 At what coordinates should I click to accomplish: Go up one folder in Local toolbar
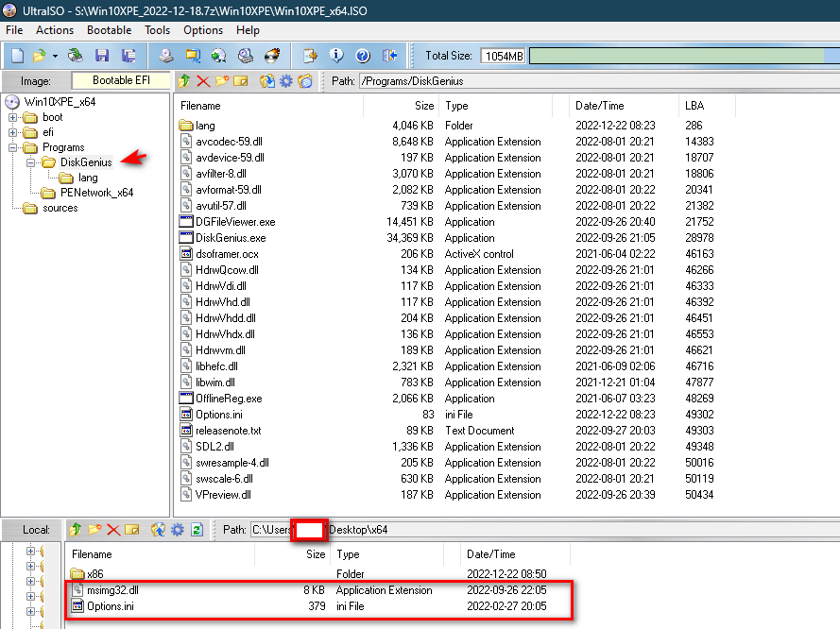click(75, 530)
